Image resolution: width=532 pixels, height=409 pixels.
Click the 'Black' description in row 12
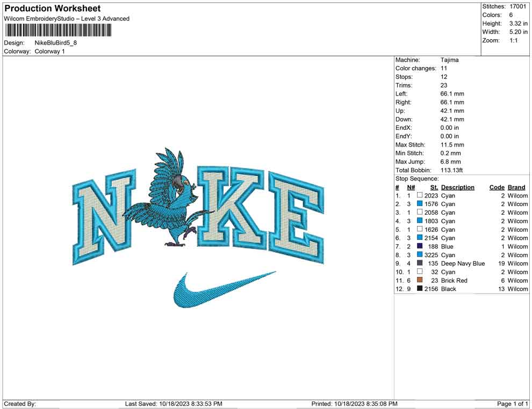(449, 289)
